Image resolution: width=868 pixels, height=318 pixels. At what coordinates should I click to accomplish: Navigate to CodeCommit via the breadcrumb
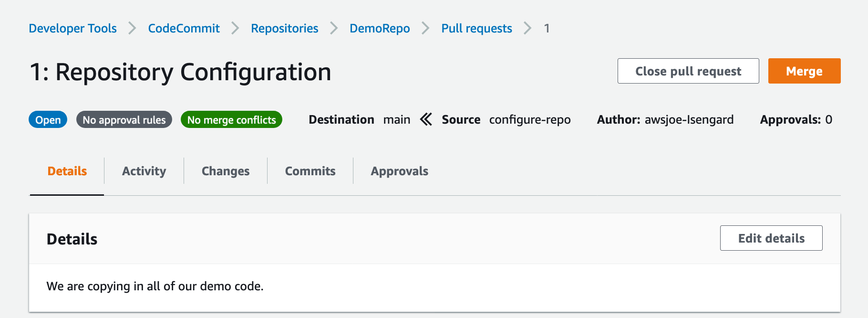pos(184,28)
